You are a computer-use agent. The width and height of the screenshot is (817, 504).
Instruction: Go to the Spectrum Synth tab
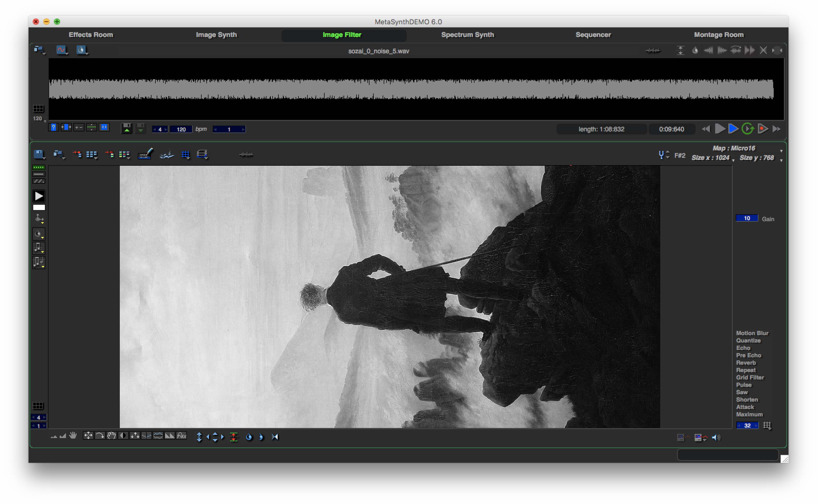pos(467,35)
